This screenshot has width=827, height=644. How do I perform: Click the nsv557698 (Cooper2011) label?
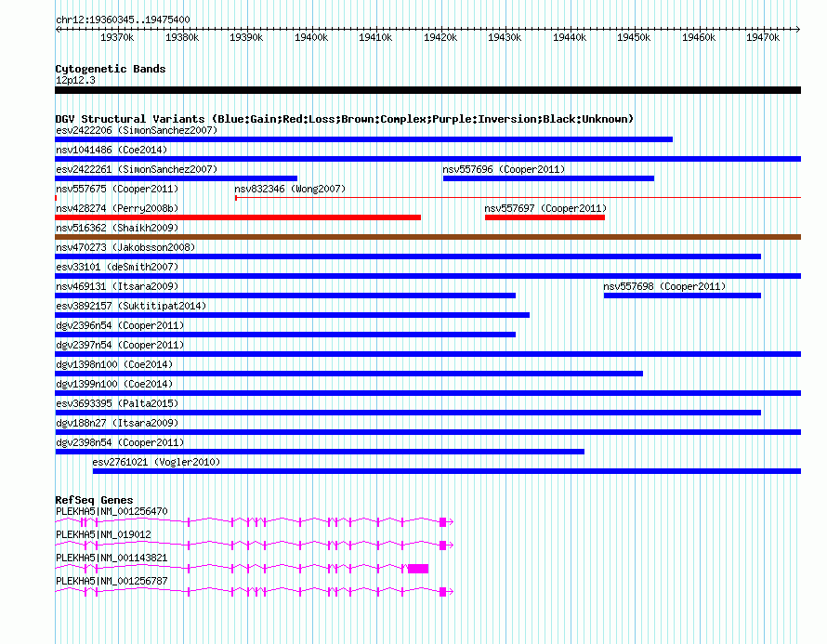(664, 286)
